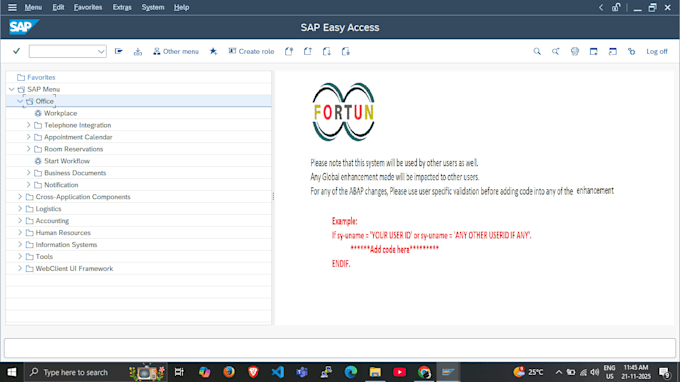Open the Windows notification center icon
The width and height of the screenshot is (680, 382).
click(x=664, y=372)
